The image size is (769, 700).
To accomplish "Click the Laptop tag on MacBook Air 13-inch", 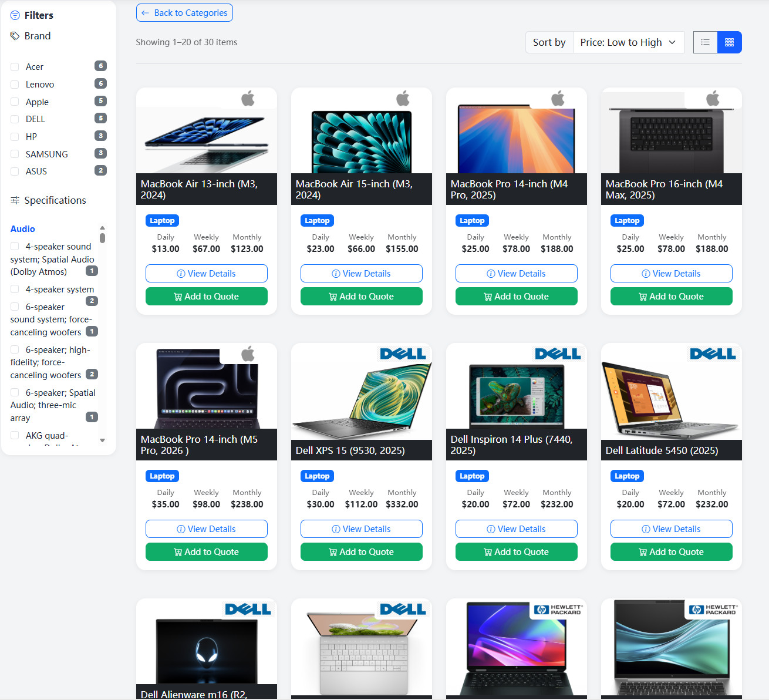I will (162, 221).
